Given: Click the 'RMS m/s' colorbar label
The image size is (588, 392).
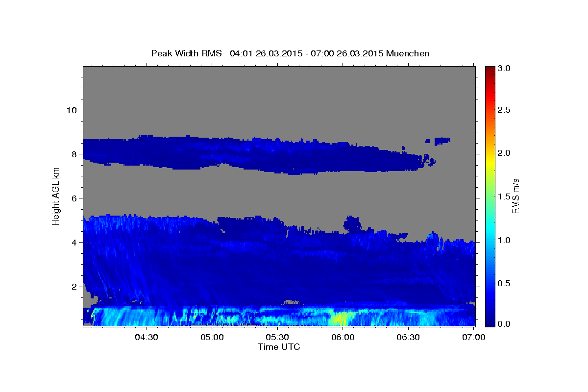Looking at the screenshot, I should 515,196.
